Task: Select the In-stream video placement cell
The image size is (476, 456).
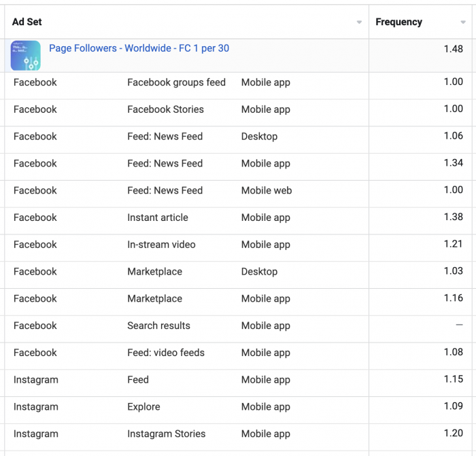Action: coord(161,245)
